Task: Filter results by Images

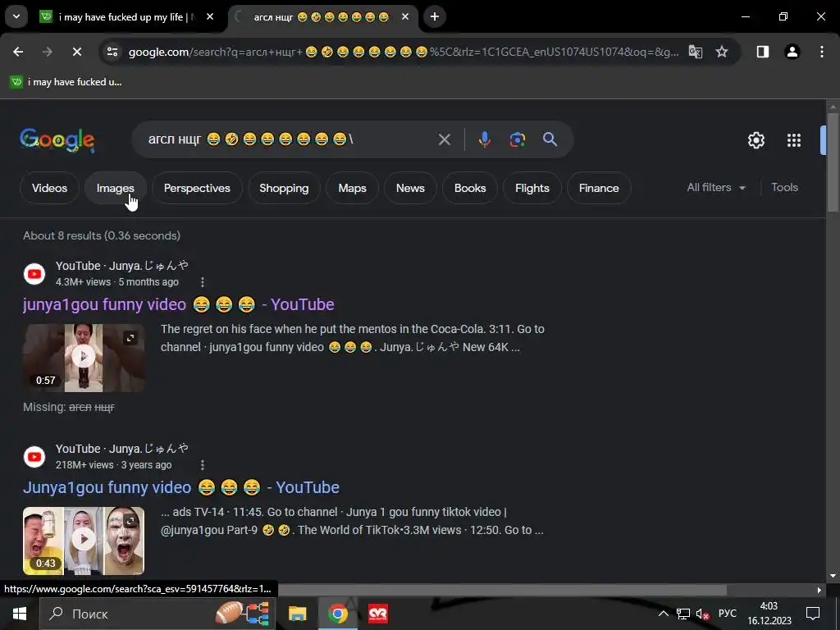Action: 115,188
